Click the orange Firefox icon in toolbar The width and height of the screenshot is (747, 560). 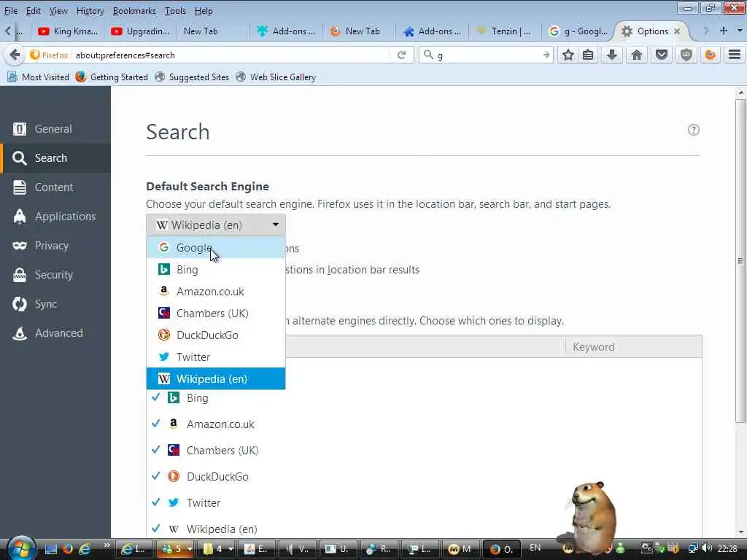coord(711,55)
